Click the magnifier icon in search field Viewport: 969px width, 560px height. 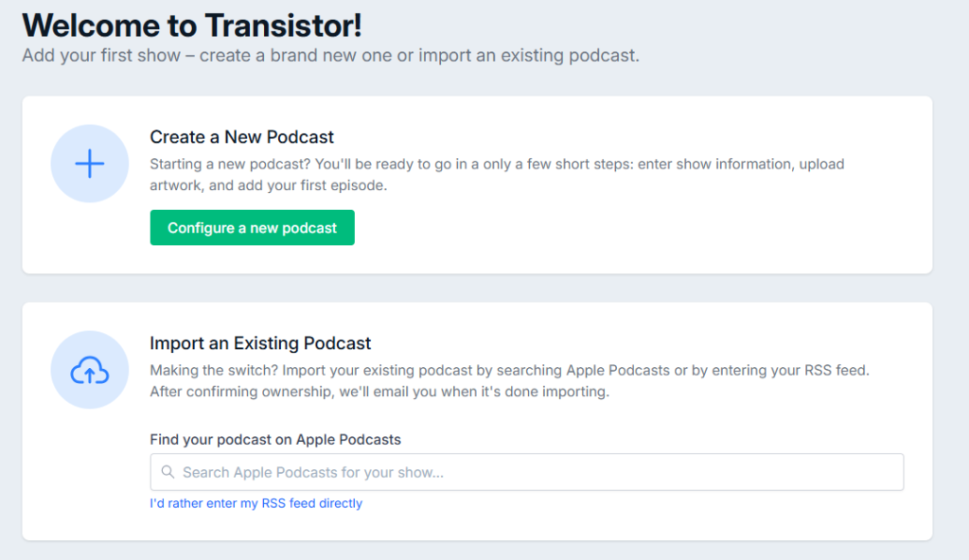[x=167, y=472]
